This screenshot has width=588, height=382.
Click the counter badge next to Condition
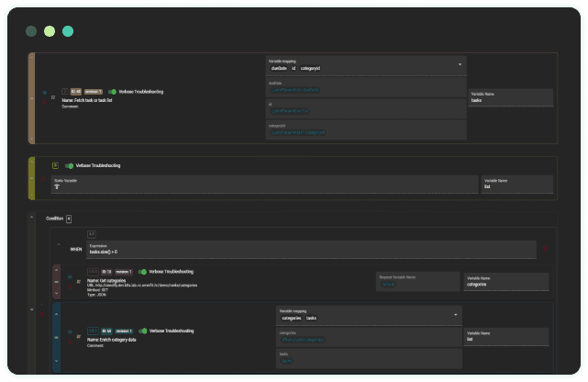(x=69, y=219)
